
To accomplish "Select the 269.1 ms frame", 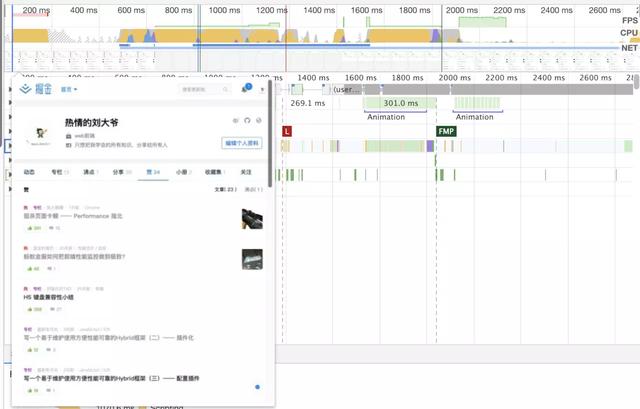I will click(308, 103).
